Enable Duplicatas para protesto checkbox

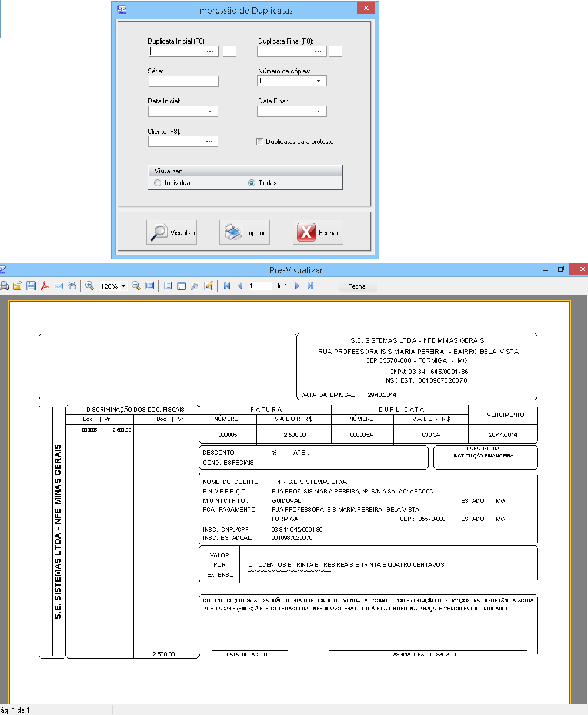[x=260, y=142]
